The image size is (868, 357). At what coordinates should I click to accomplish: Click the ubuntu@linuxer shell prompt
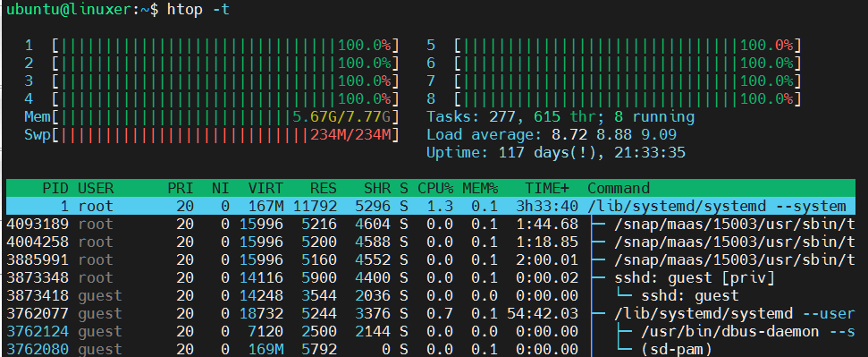tap(82, 10)
